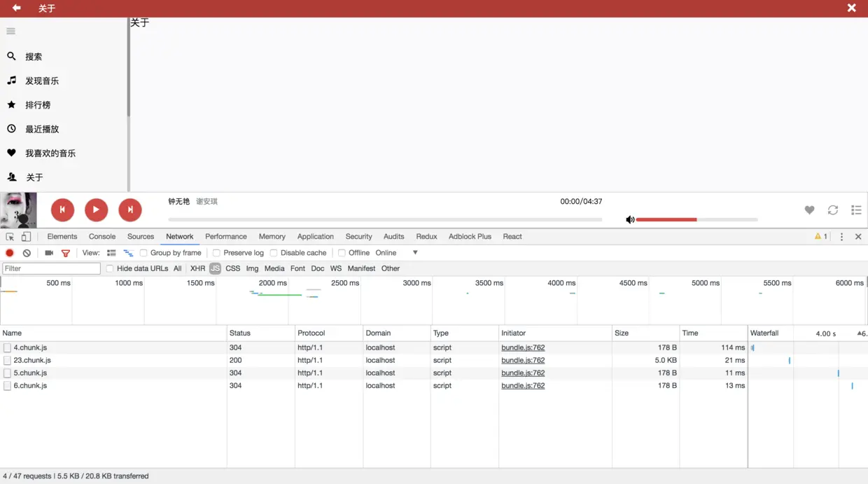The height and width of the screenshot is (484, 868).
Task: Filter requests by Font
Action: [297, 268]
